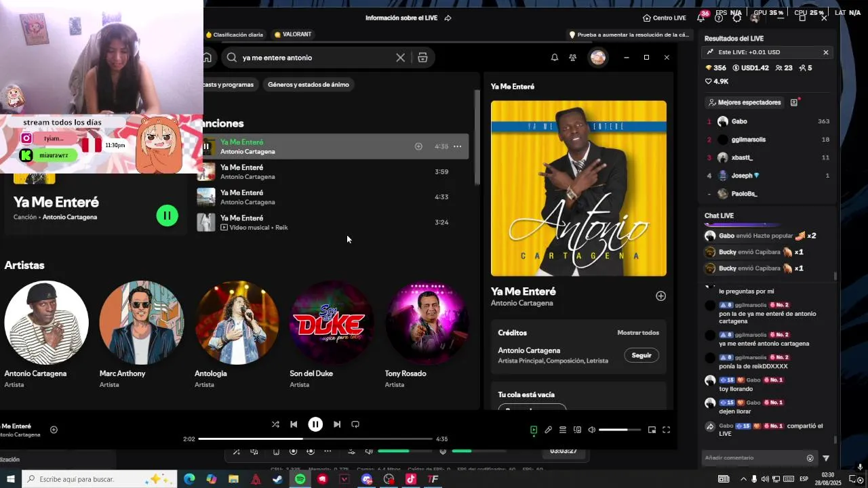Image resolution: width=868 pixels, height=488 pixels.
Task: Open TikTok Studio settings gear
Action: click(737, 18)
